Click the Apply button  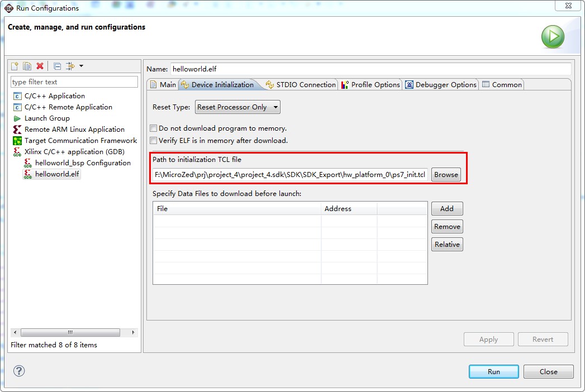click(489, 340)
